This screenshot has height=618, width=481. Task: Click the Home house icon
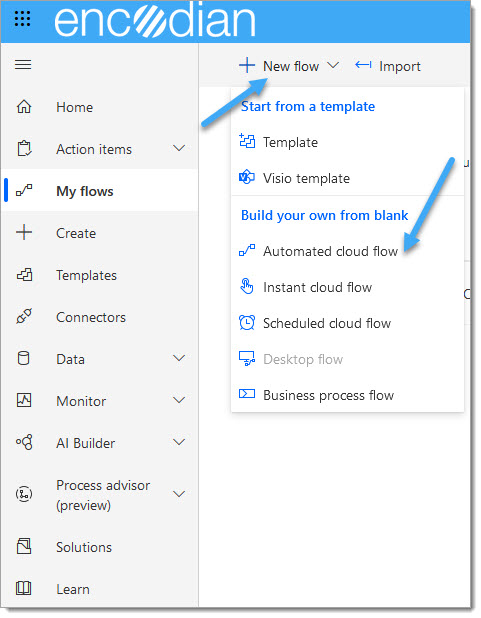(x=24, y=107)
